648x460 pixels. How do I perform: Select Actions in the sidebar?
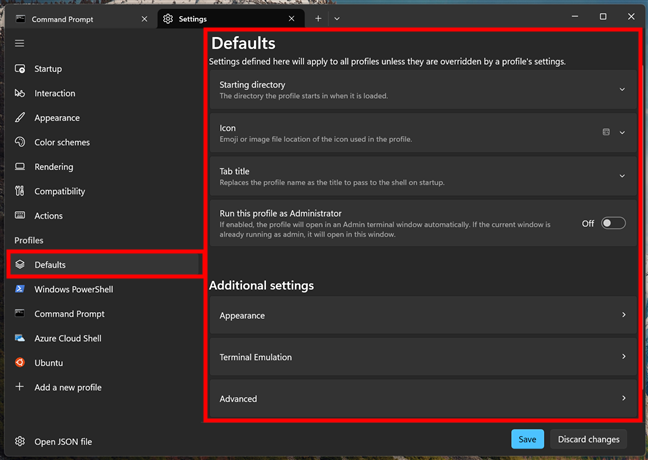(104, 216)
